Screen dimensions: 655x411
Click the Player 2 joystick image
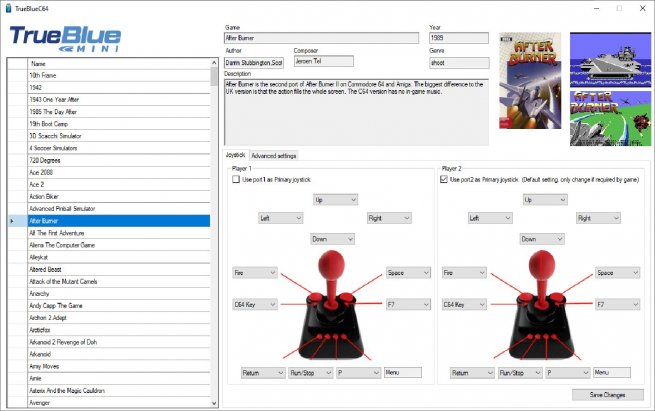coord(541,305)
